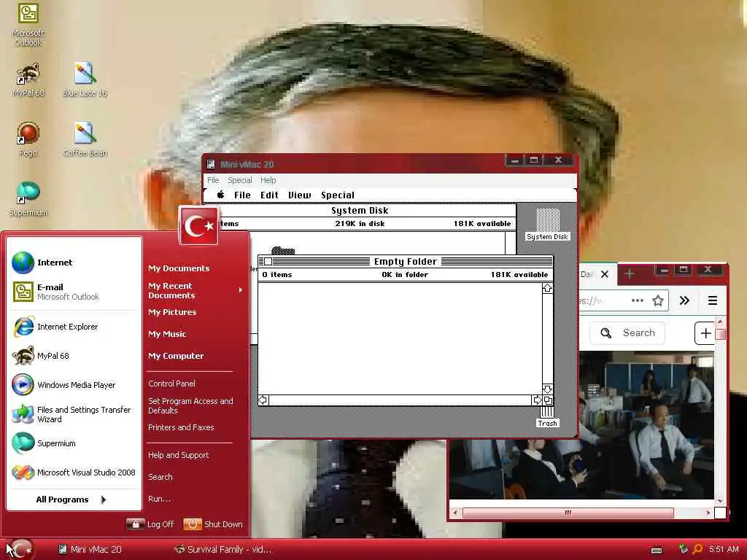Select System Disk icon on Mac desktop
This screenshot has width=747, height=560.
[547, 224]
